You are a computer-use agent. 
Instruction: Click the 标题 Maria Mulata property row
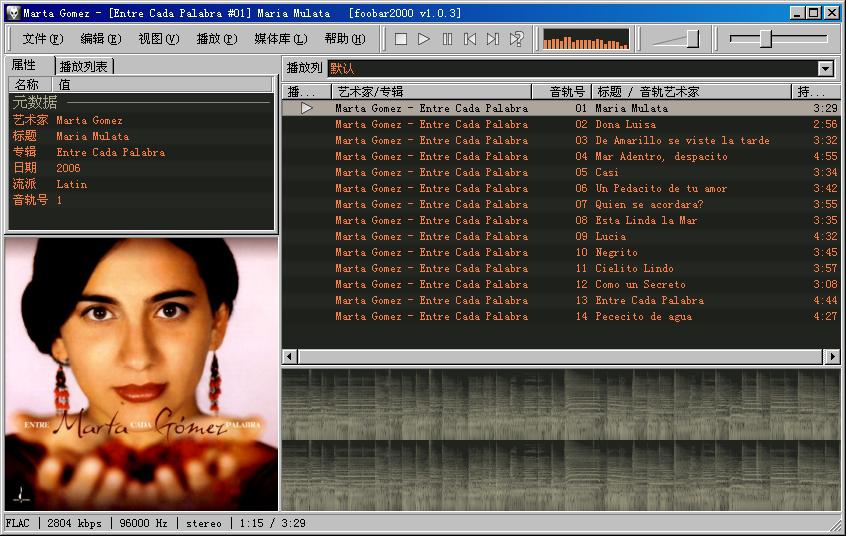[x=141, y=136]
